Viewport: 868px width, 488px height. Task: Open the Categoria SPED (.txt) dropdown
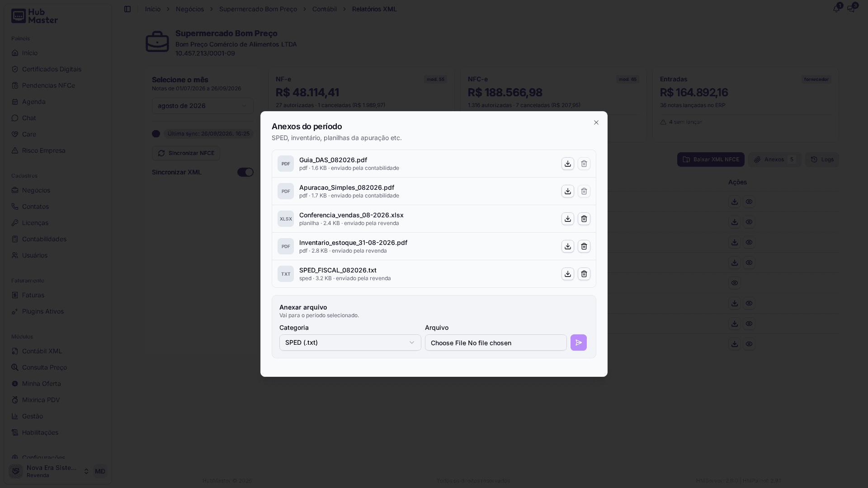click(x=350, y=343)
